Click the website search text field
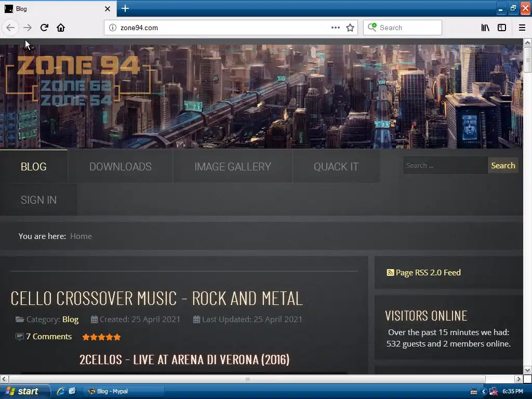Screen dimensions: 532x399 (445, 166)
